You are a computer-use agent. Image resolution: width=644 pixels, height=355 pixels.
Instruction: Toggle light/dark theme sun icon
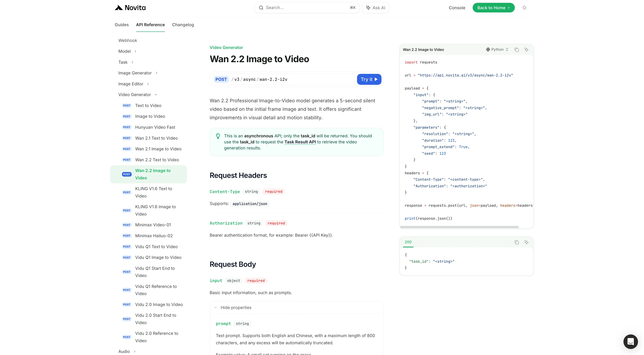[524, 8]
